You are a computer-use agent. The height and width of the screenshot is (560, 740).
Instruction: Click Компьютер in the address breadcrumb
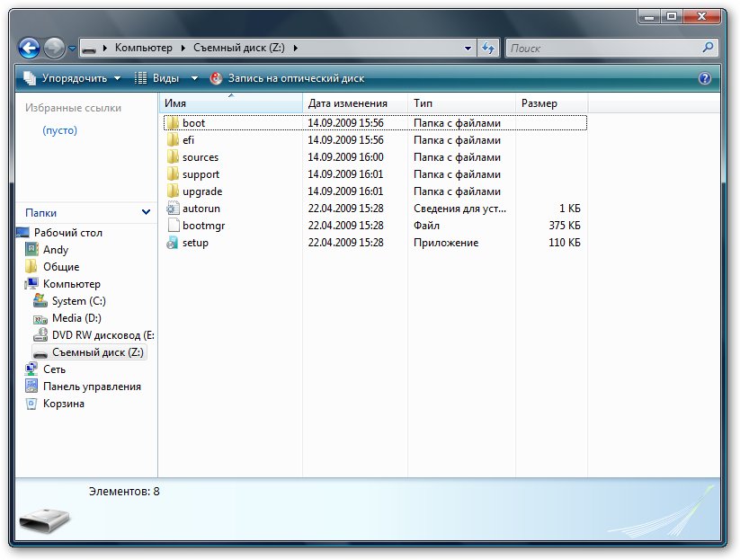point(144,49)
